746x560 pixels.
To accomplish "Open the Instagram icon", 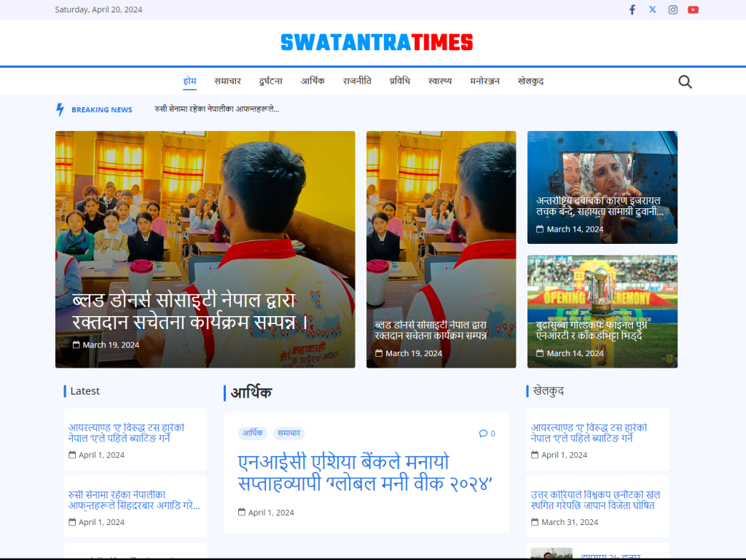I will [672, 9].
